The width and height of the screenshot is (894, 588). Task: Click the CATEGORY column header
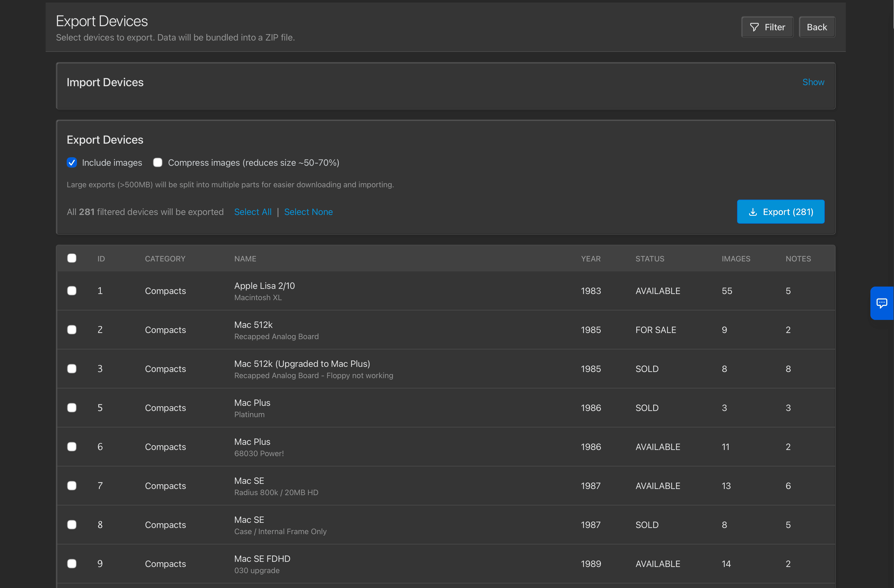point(165,259)
